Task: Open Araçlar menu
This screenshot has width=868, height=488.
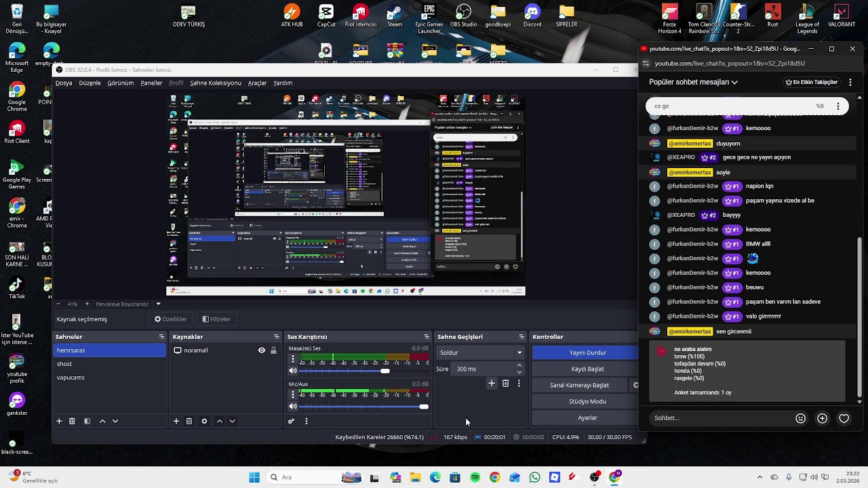Action: pyautogui.click(x=257, y=83)
